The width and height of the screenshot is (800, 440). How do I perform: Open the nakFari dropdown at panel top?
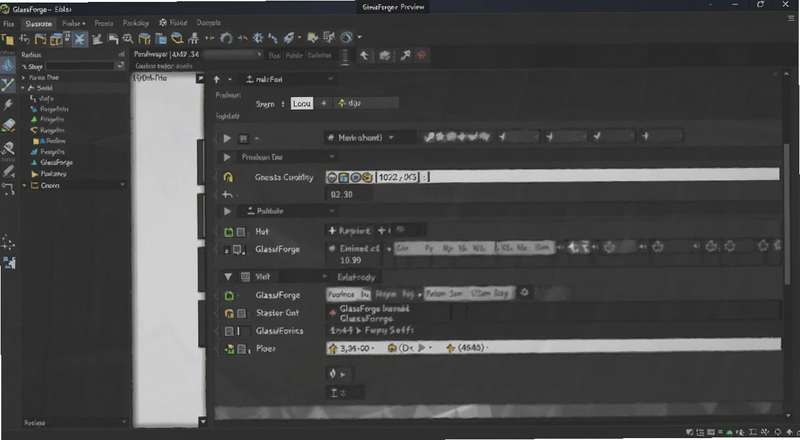(x=287, y=80)
